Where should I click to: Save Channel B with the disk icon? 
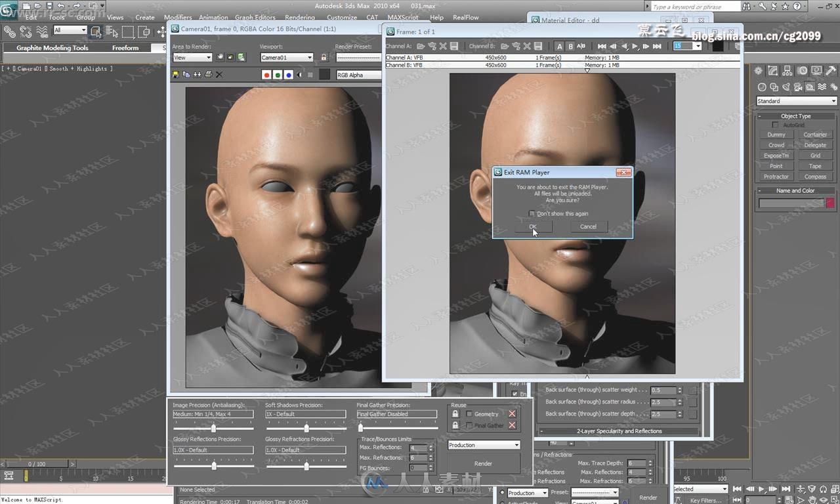(x=537, y=46)
